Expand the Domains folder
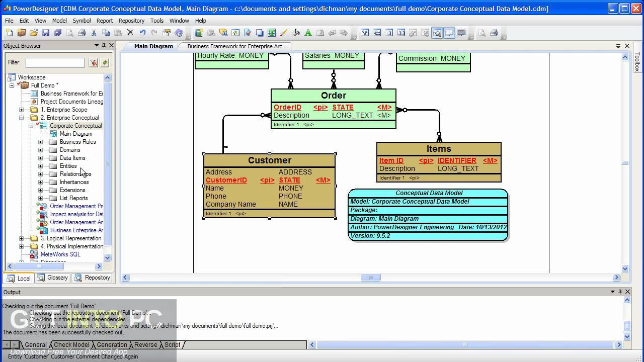The width and height of the screenshot is (644, 362). [40, 150]
